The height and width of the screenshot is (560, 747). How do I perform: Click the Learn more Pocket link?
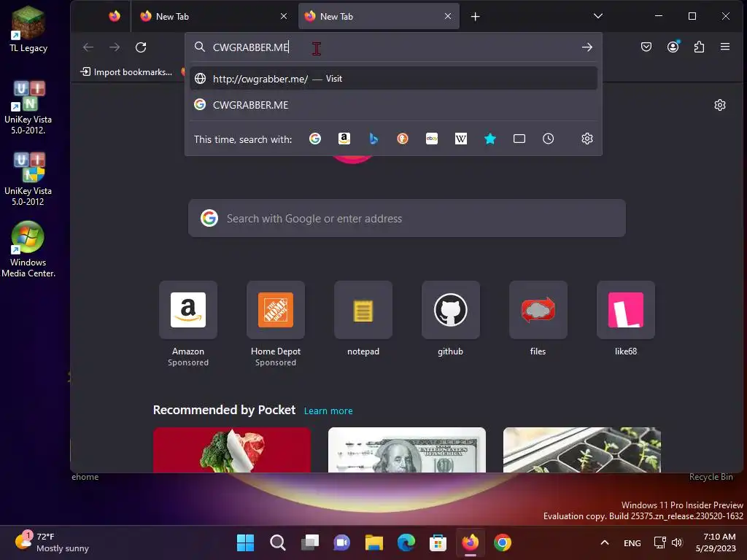point(328,411)
